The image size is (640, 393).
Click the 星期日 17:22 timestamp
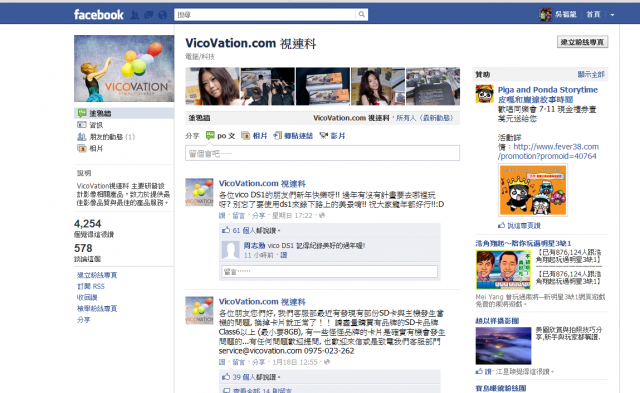pos(292,215)
